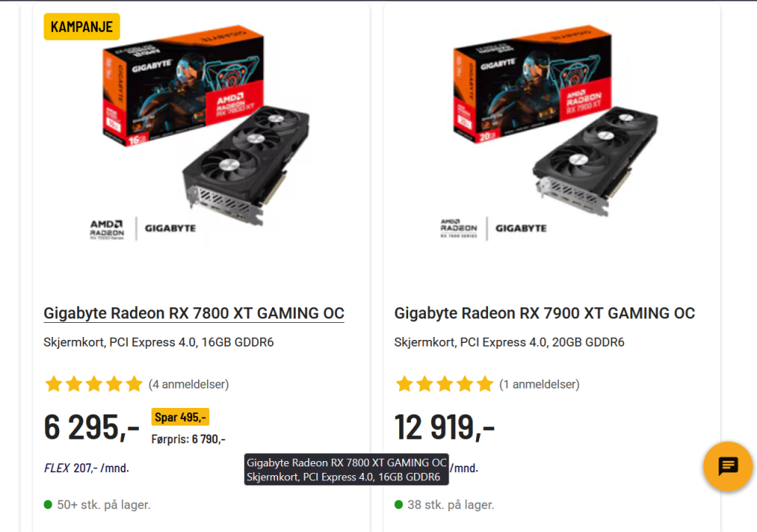Click the Førpris: 6 790,- text
Image resolution: width=757 pixels, height=532 pixels.
click(189, 439)
